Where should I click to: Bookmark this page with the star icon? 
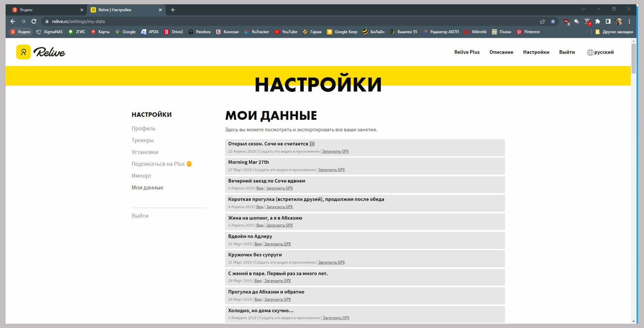(553, 21)
